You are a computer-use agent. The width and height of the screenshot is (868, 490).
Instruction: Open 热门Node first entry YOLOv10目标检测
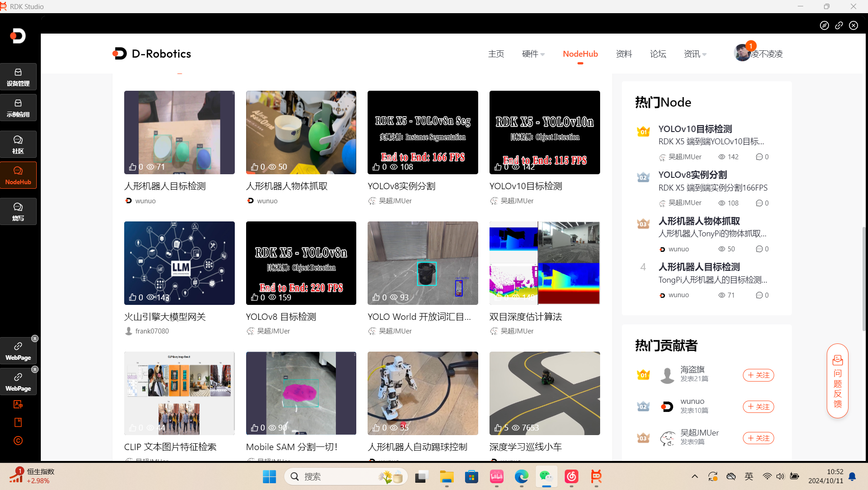pyautogui.click(x=695, y=129)
